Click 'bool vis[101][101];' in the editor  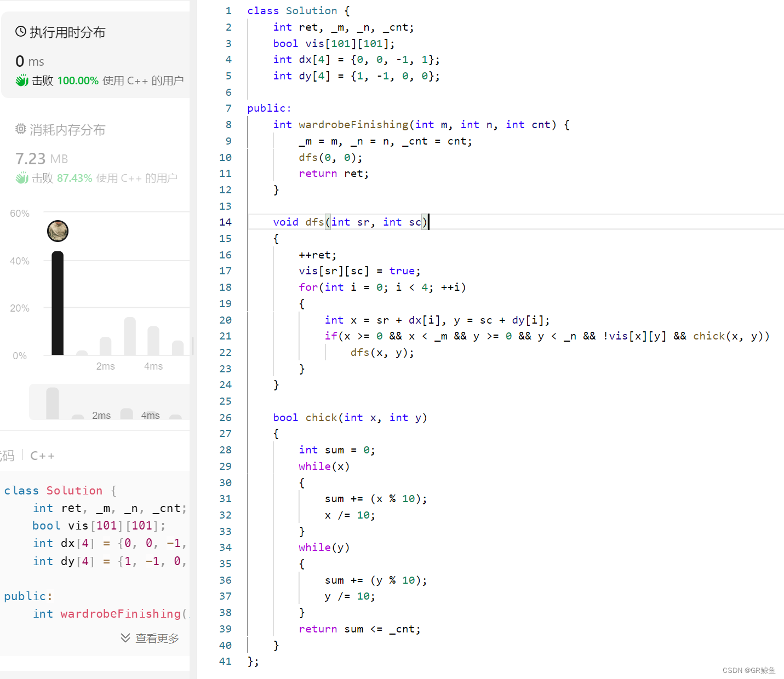coord(334,43)
